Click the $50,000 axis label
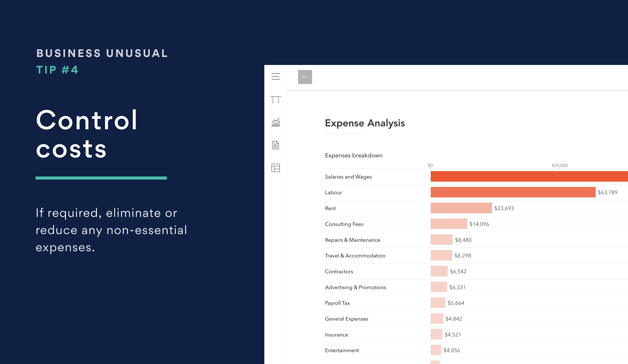Screen dimensions: 628x364 [560, 165]
